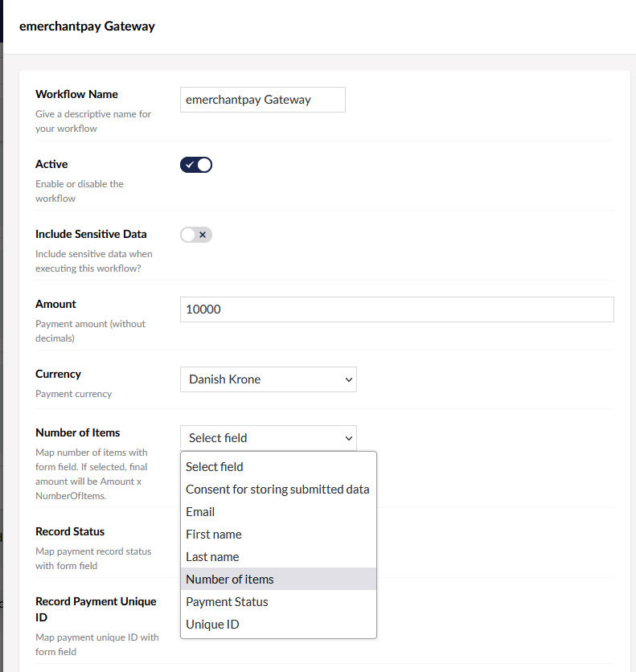Click the Amount input field

click(x=397, y=309)
